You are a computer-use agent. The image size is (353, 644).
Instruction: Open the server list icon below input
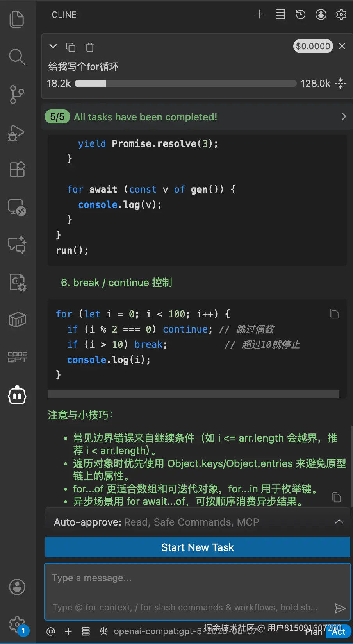tap(86, 631)
